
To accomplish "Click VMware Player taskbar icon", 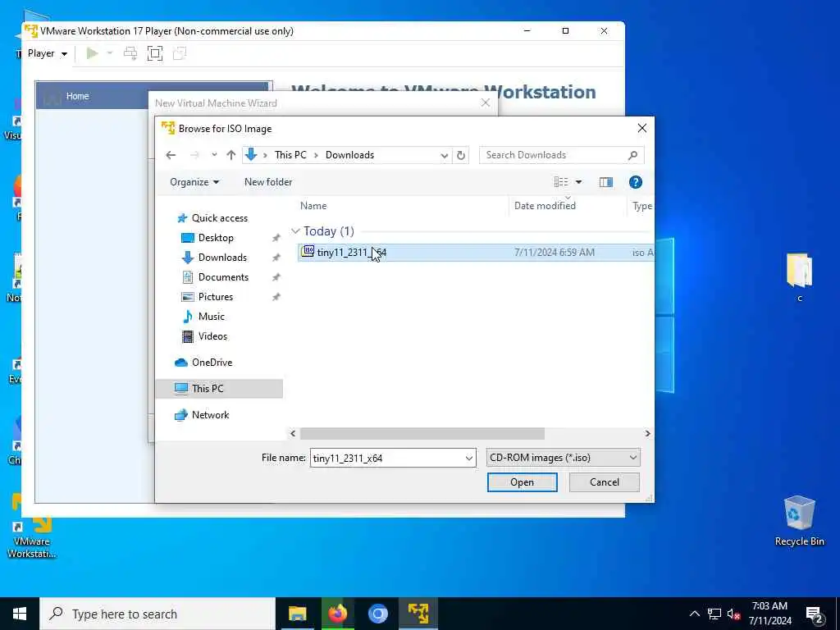I will [x=418, y=614].
